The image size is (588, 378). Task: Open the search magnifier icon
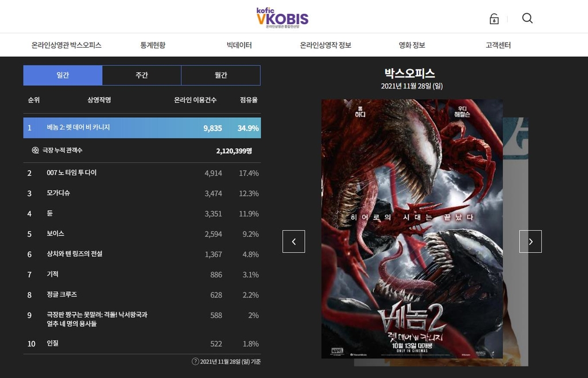(x=527, y=18)
